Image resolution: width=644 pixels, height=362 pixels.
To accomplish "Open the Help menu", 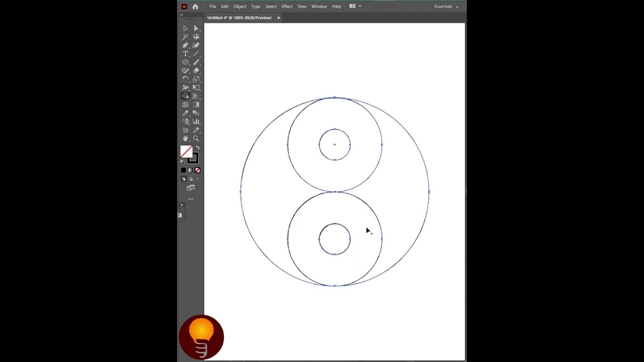I will 336,7.
